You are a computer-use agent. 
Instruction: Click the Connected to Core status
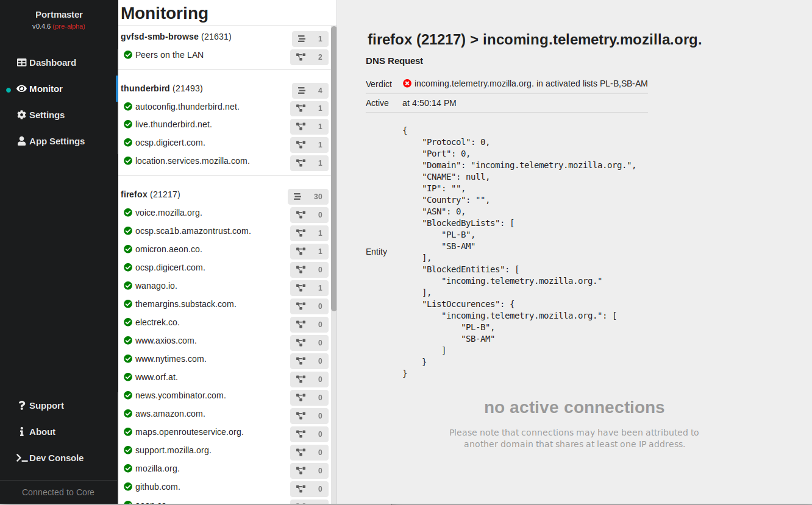click(59, 492)
